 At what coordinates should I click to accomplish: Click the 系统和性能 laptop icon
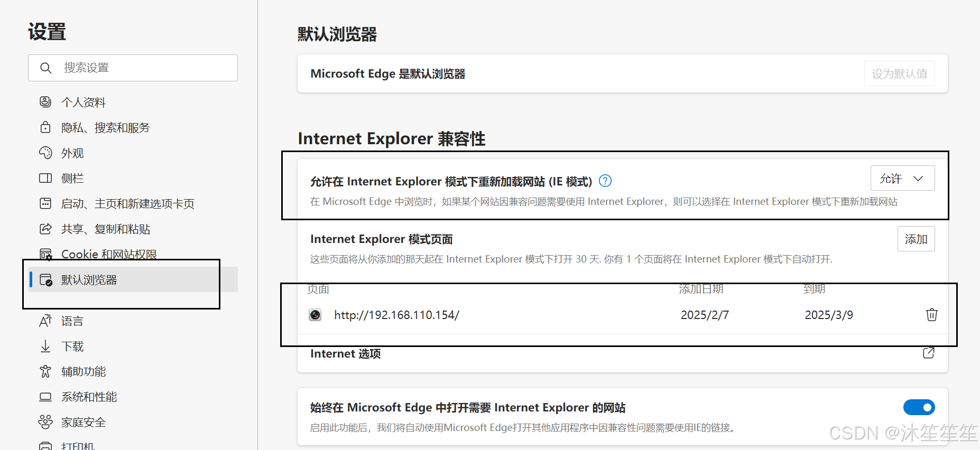coord(45,397)
